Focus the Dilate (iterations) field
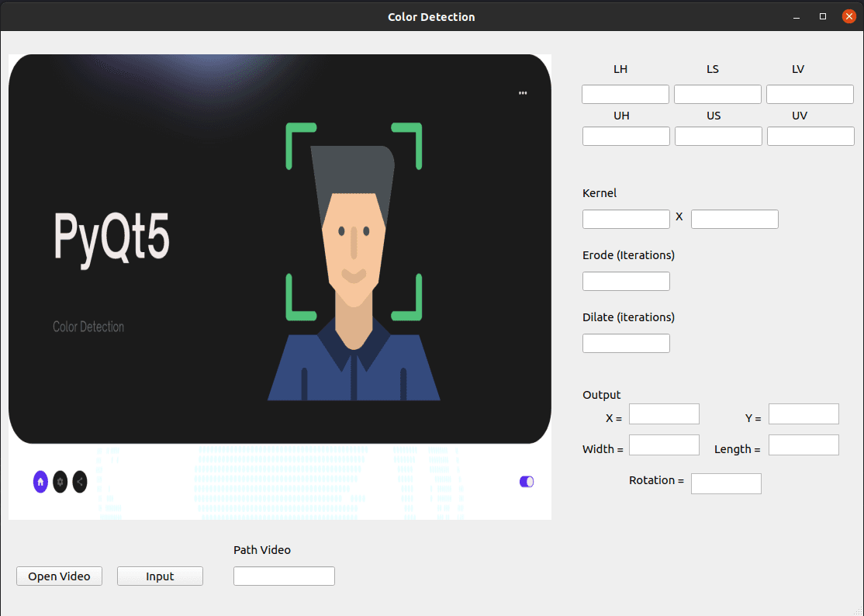864x616 pixels. click(x=626, y=343)
